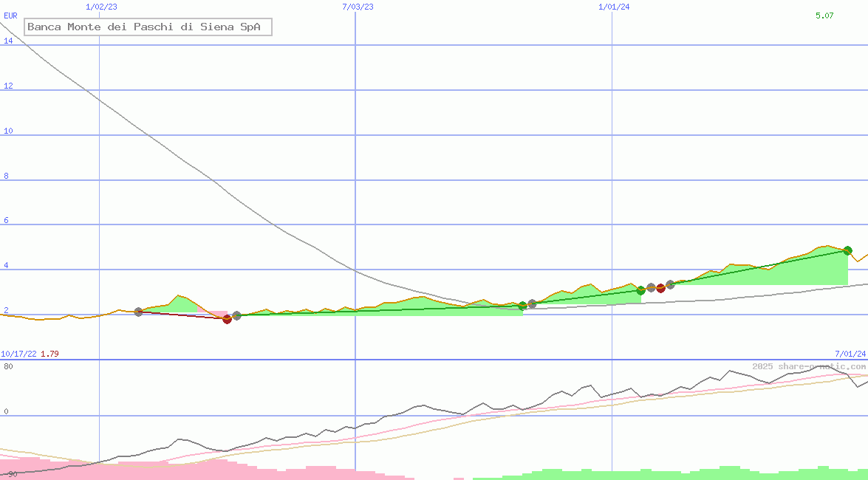Screen dimensions: 868x480
Task: Click the grey dot starting the red trend line
Action: click(x=138, y=312)
